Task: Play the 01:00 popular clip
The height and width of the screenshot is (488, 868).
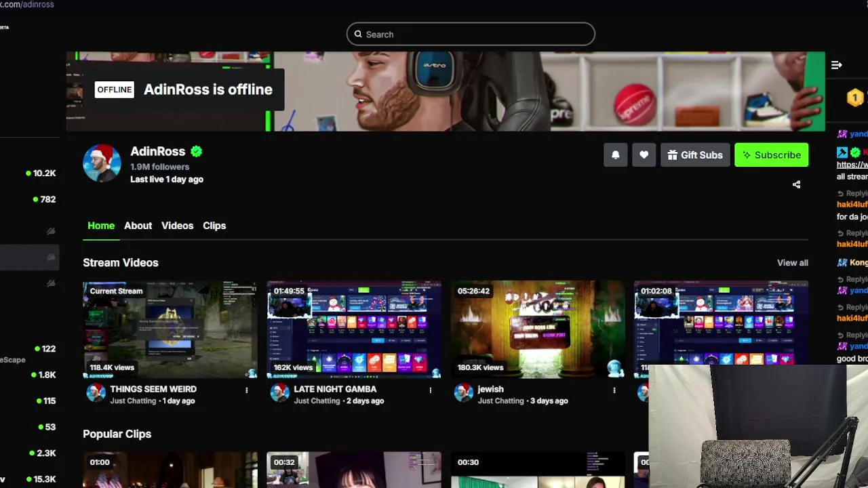Action: point(170,470)
